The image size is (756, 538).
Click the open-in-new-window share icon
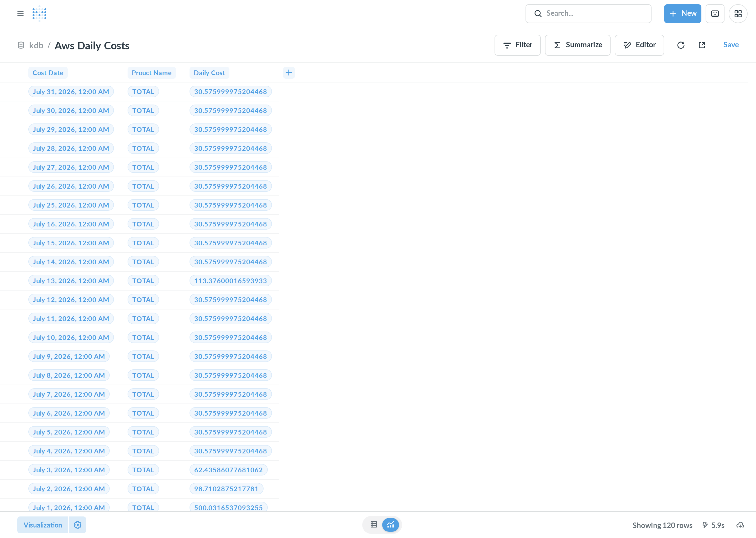tap(702, 45)
